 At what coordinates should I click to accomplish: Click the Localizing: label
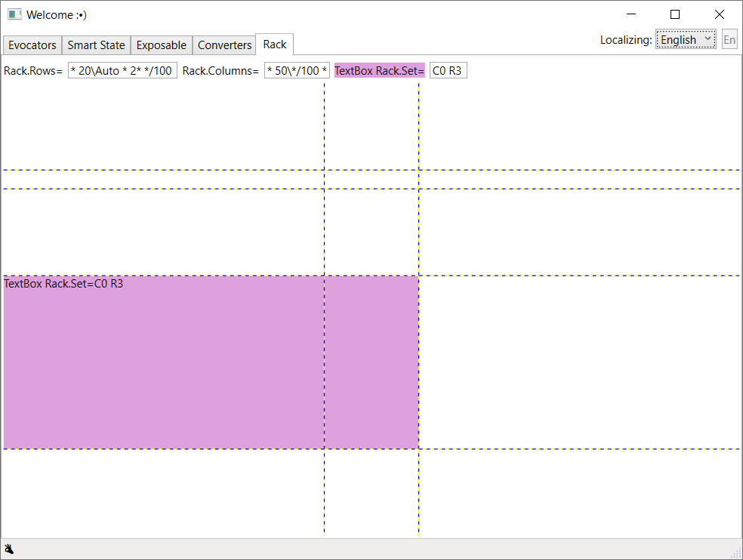click(x=626, y=40)
